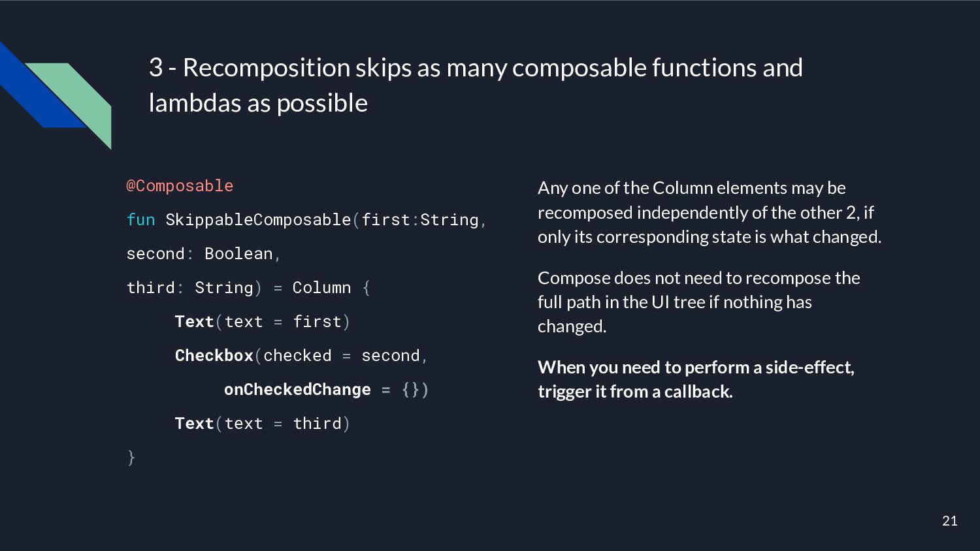Click the fun keyword in the code
Screen dimensions: 980x551
pos(140,220)
